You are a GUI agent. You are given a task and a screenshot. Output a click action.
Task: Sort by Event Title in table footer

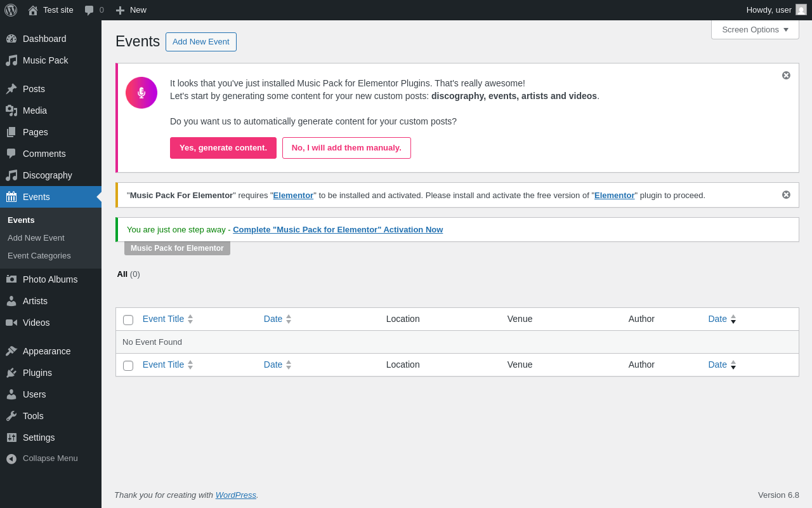(167, 364)
